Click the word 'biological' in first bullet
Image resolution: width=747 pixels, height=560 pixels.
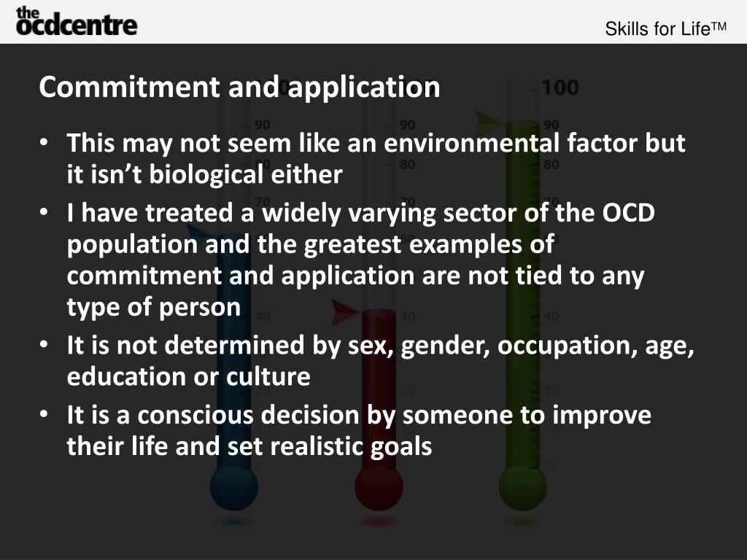pyautogui.click(x=206, y=175)
